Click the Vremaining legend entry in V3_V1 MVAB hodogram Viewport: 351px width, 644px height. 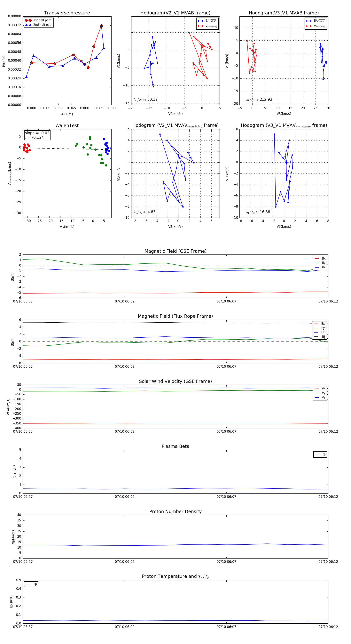click(316, 26)
